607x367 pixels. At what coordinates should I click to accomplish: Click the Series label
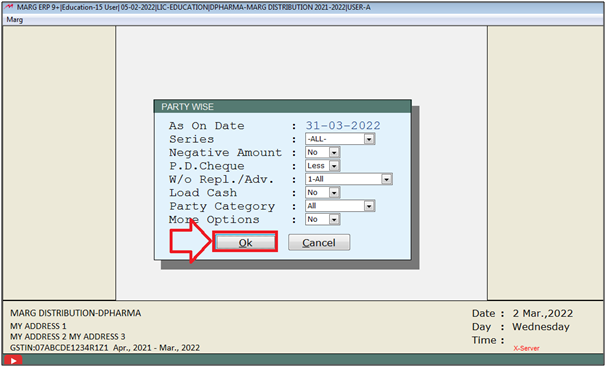pos(191,139)
